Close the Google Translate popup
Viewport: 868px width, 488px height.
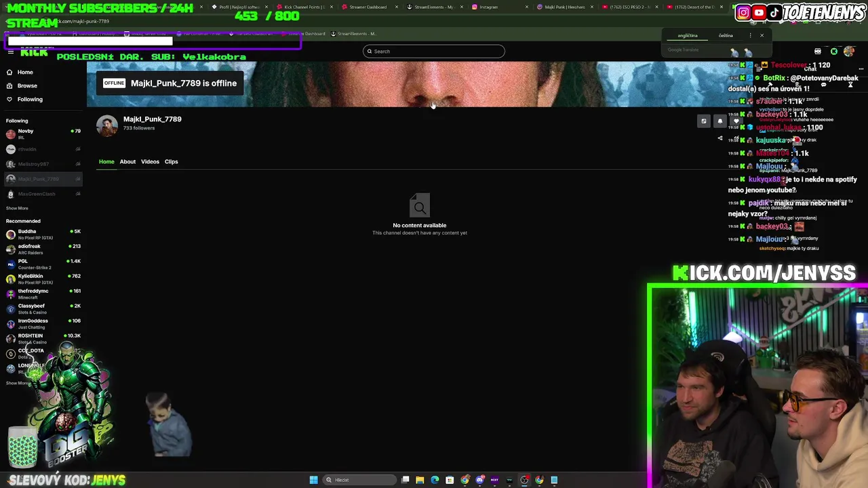coord(762,35)
